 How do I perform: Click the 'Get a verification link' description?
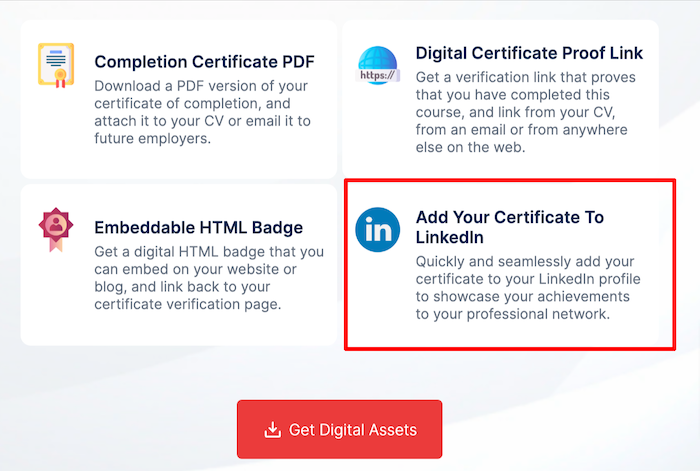(525, 112)
